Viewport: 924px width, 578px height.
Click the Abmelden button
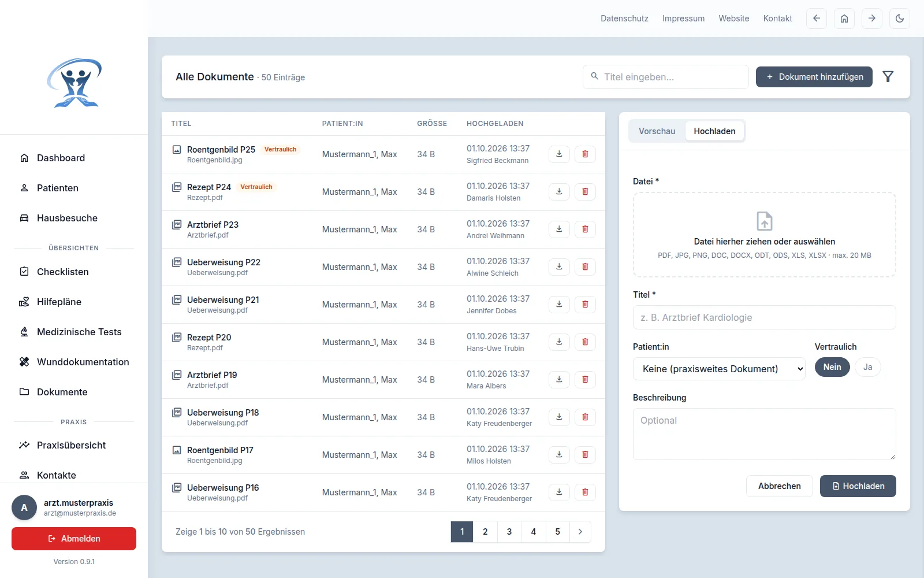tap(74, 539)
